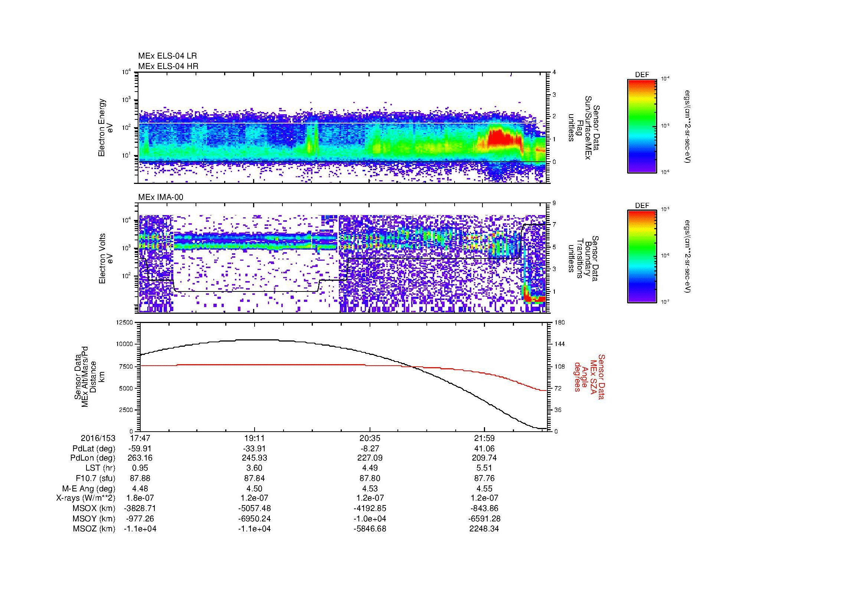The image size is (868, 613).
Task: Click PdLon value '245.93'
Action: [255, 458]
